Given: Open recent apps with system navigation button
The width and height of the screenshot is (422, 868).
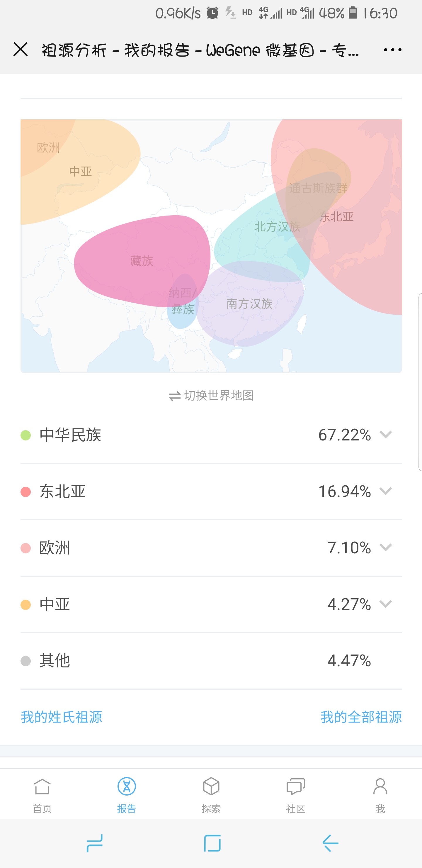Looking at the screenshot, I should tap(95, 843).
